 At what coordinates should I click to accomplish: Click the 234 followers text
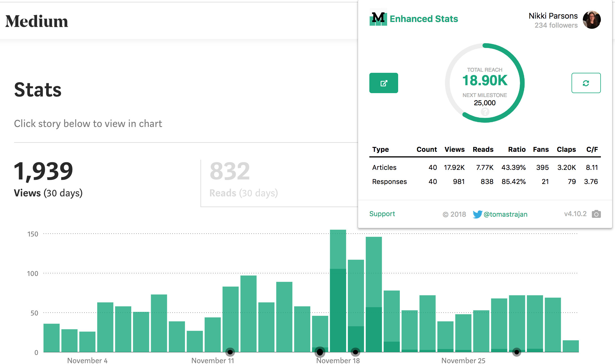point(556,25)
